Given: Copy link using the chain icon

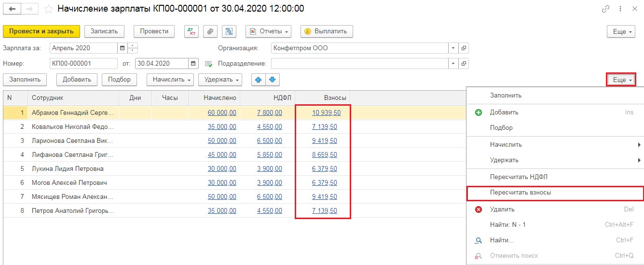Looking at the screenshot, I should (x=605, y=9).
